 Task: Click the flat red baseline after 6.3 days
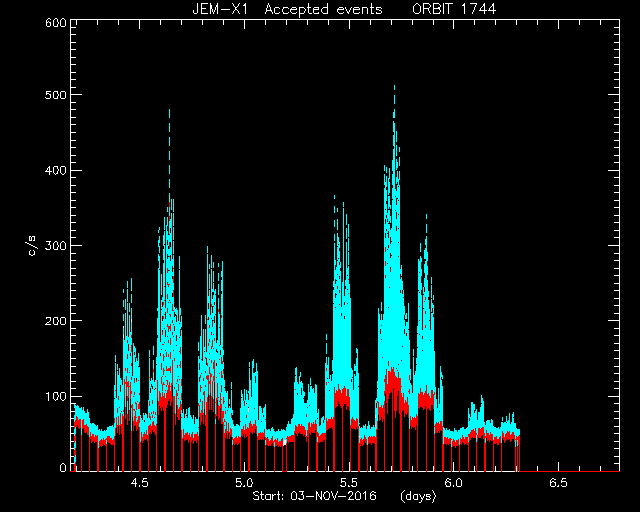click(570, 471)
